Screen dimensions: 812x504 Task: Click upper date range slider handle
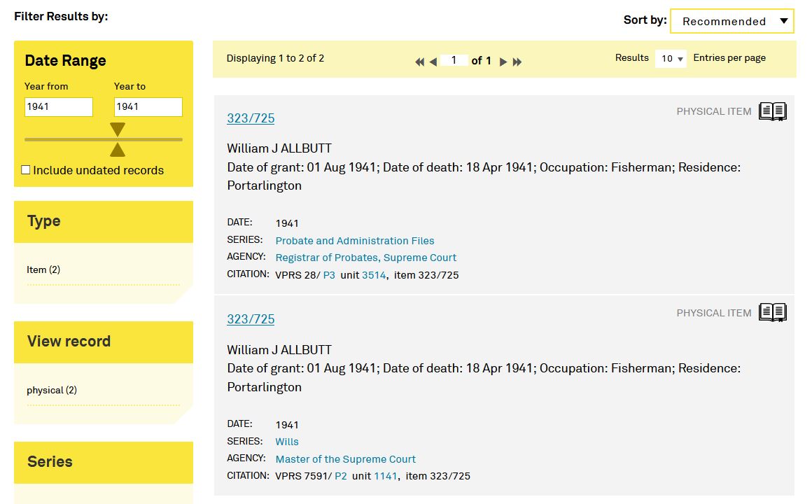click(x=118, y=129)
